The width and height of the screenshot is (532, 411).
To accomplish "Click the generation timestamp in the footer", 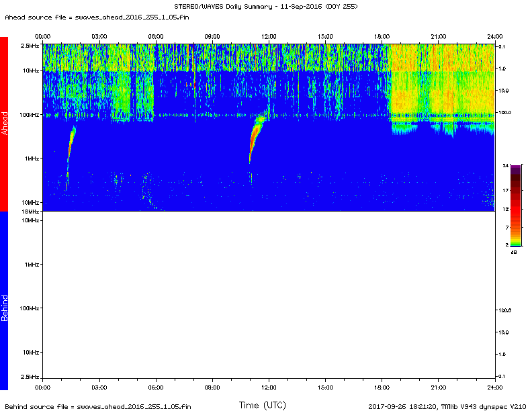I will [x=447, y=406].
